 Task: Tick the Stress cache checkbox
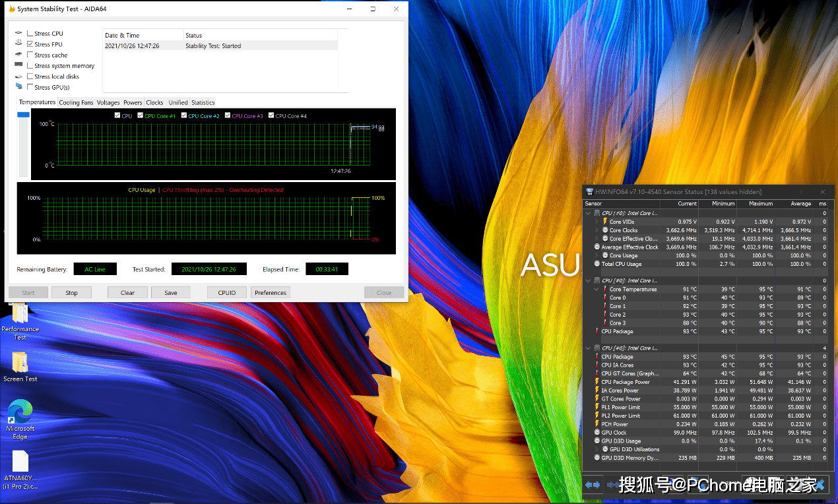click(30, 55)
